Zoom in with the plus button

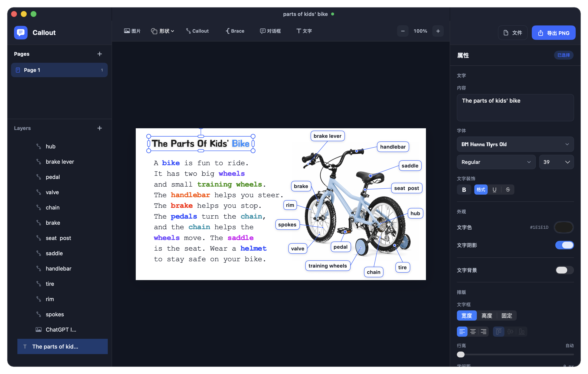438,31
